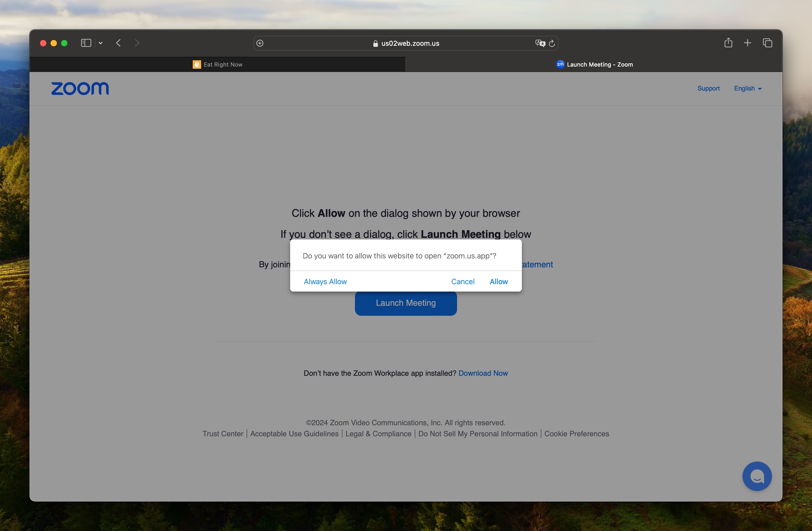
Task: Click the new tab group plus icon
Action: (260, 43)
